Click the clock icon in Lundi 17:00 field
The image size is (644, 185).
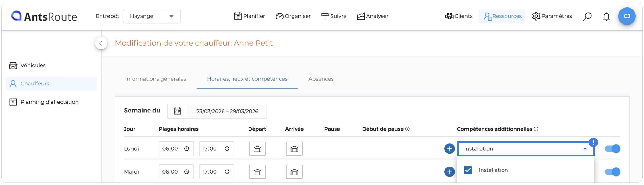[227, 149]
